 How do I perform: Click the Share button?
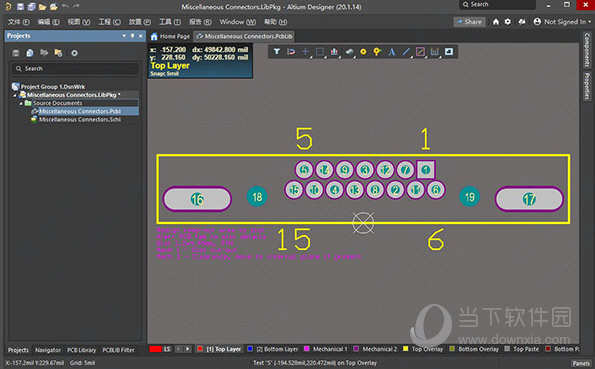tap(469, 22)
